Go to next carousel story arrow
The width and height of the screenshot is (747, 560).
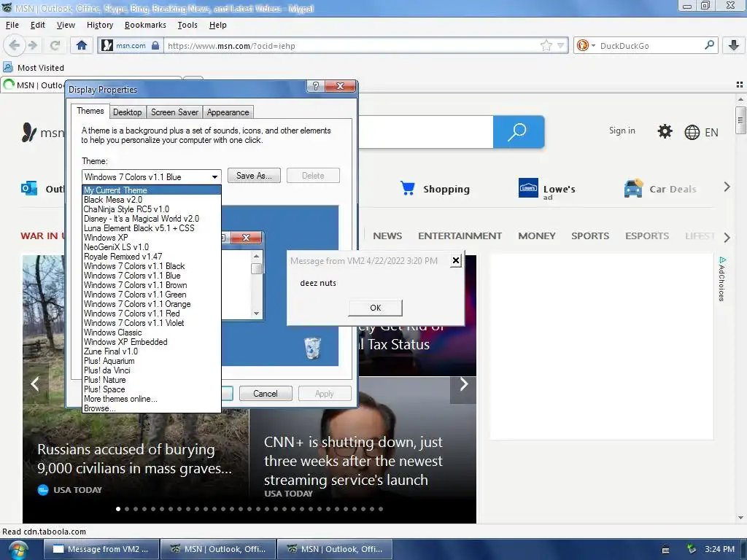click(x=463, y=384)
